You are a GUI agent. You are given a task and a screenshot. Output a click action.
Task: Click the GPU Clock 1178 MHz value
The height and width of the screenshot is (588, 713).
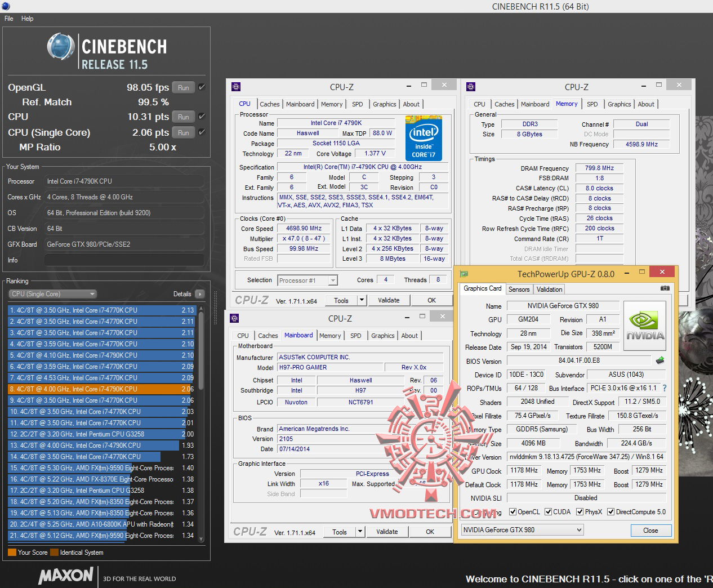coord(524,471)
